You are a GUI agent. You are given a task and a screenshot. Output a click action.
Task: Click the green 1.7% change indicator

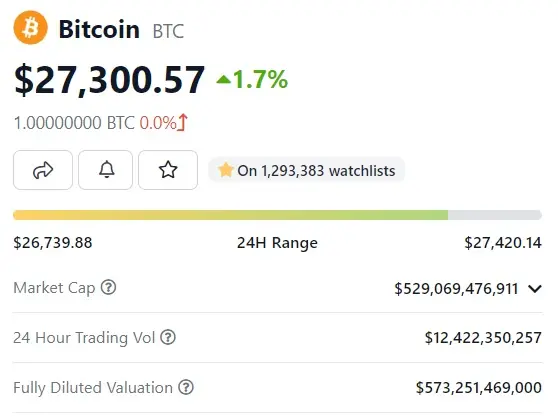[x=252, y=79]
